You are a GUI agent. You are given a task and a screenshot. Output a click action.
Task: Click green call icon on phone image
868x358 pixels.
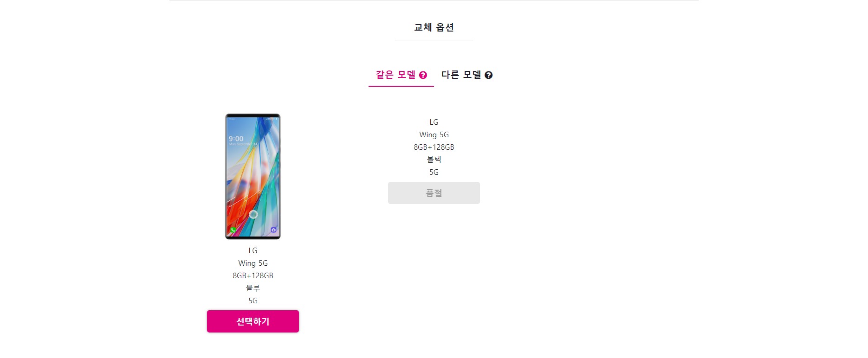point(233,230)
